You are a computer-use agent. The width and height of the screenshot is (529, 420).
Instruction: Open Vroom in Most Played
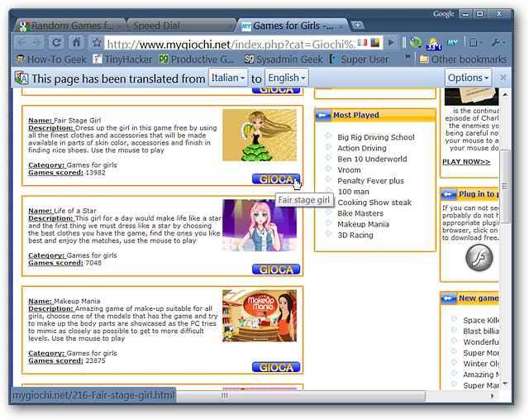coord(349,169)
